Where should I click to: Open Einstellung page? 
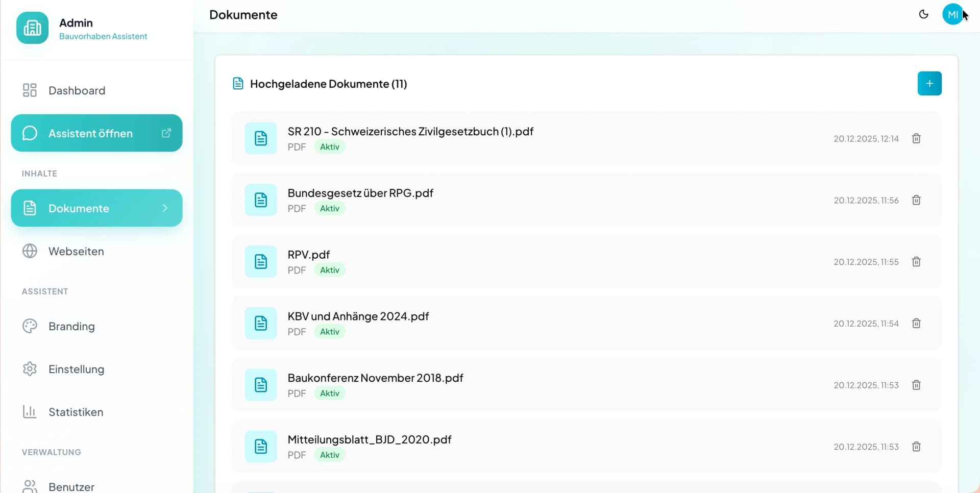pos(96,369)
